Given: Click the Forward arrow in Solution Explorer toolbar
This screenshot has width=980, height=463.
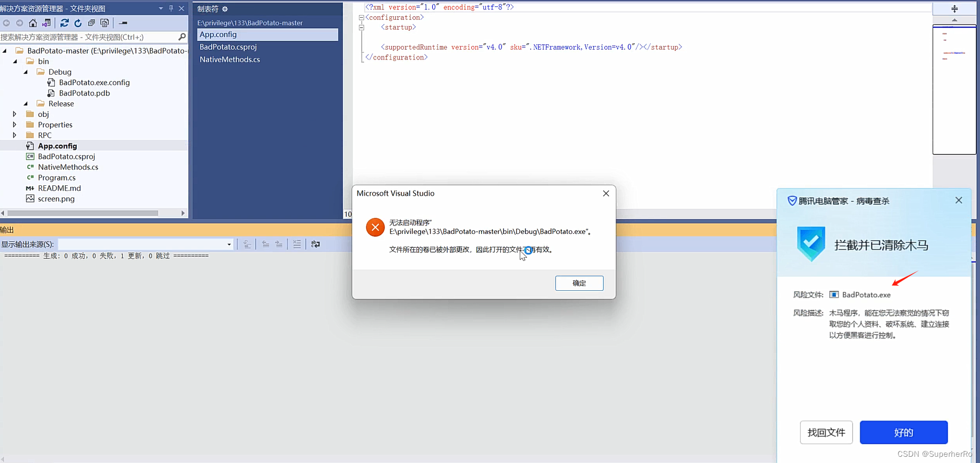Looking at the screenshot, I should [19, 23].
